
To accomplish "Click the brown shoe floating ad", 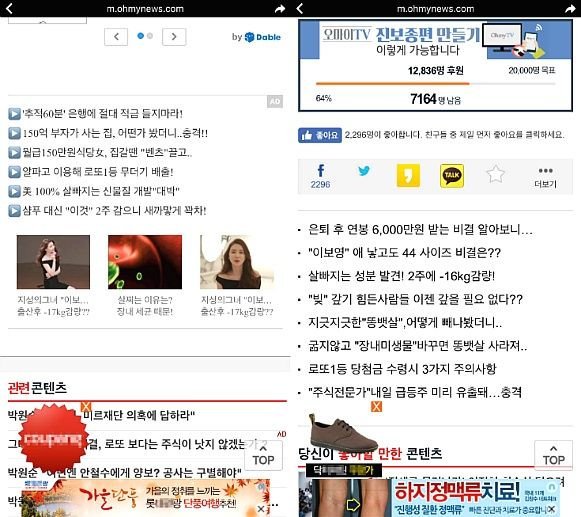I will [343, 433].
